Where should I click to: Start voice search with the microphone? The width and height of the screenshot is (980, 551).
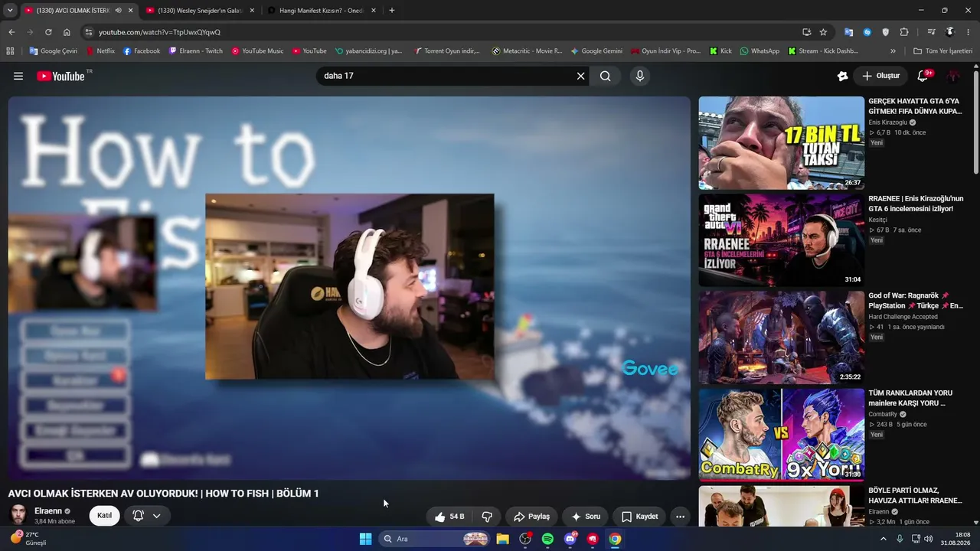click(640, 76)
